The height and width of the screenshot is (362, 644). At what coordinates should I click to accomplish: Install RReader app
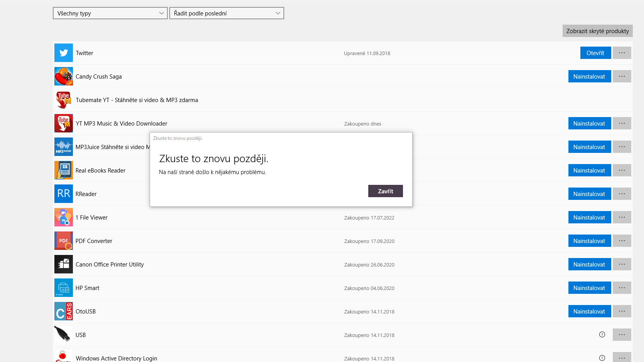pyautogui.click(x=590, y=194)
